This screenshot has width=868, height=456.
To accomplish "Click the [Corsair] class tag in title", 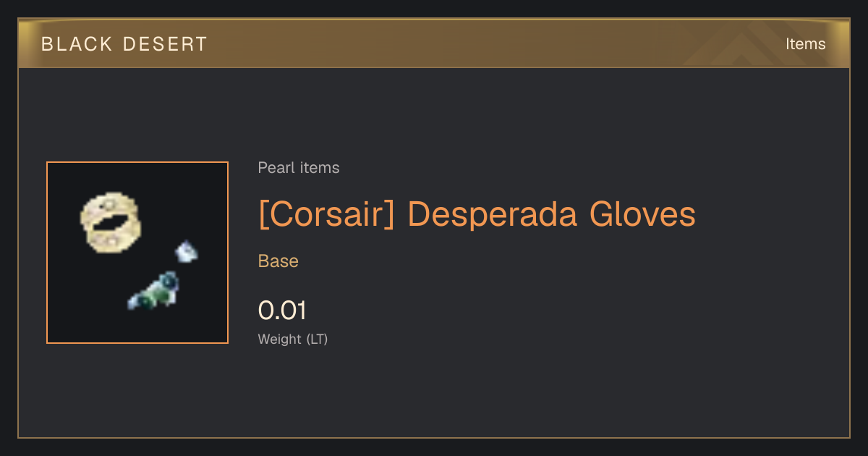I will pyautogui.click(x=326, y=214).
